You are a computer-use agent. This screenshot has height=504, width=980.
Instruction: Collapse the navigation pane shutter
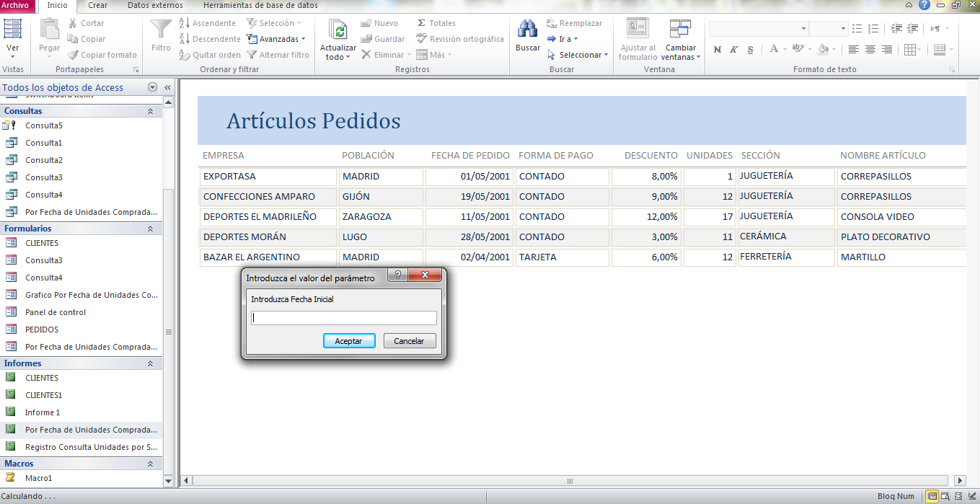167,87
